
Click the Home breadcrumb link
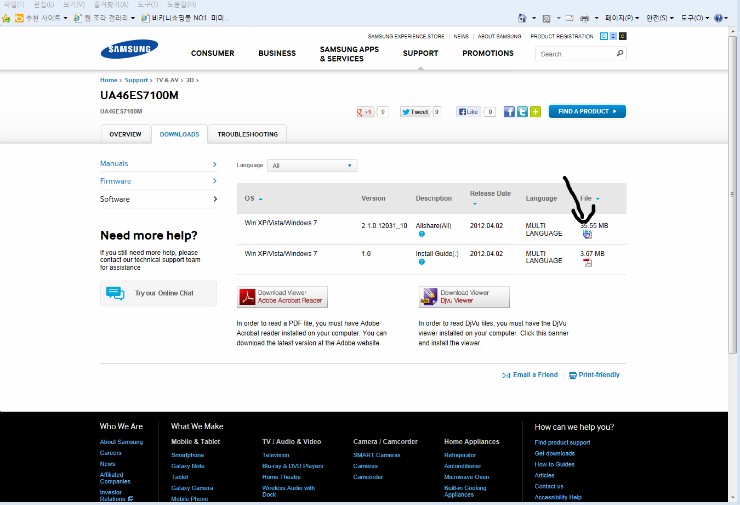[109, 80]
